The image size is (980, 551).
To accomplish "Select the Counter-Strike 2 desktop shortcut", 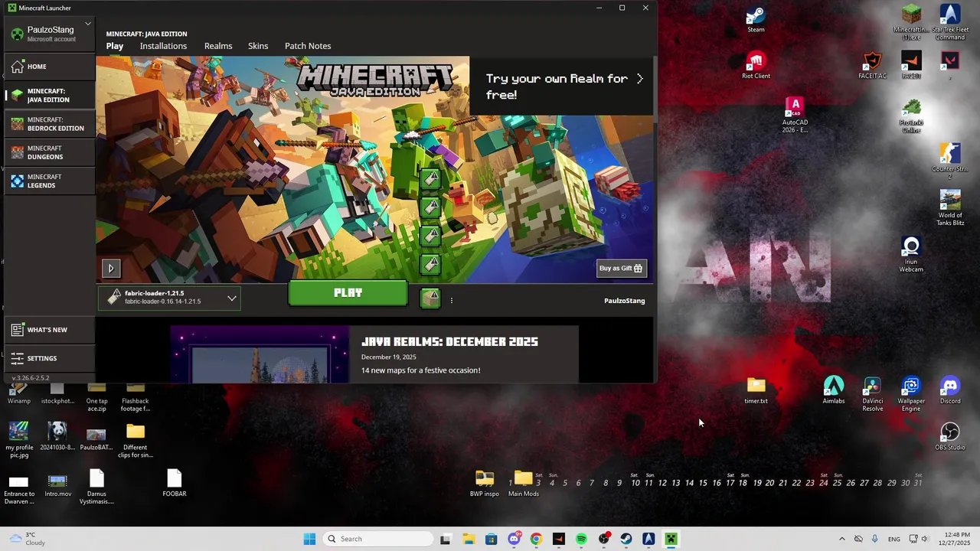I will coord(950,161).
